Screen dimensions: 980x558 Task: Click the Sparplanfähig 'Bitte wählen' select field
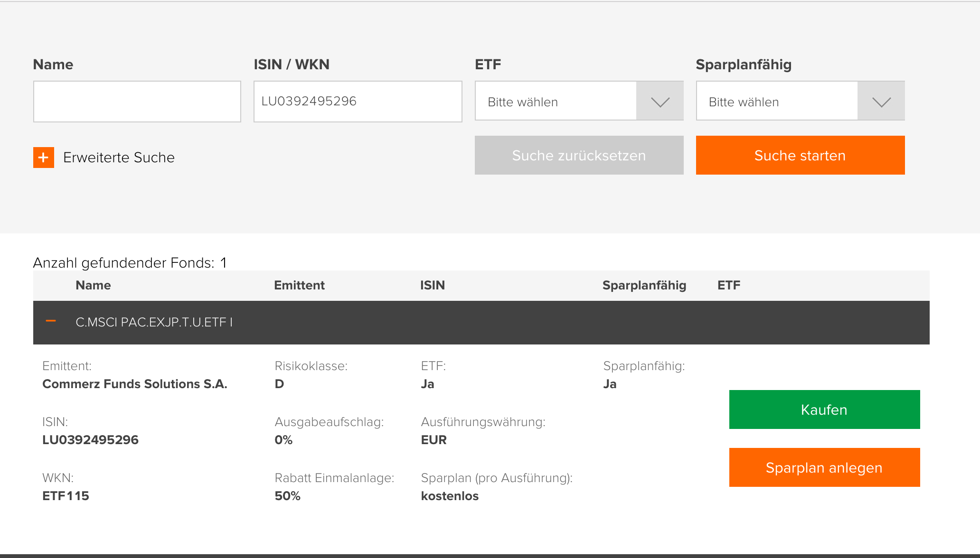point(777,102)
